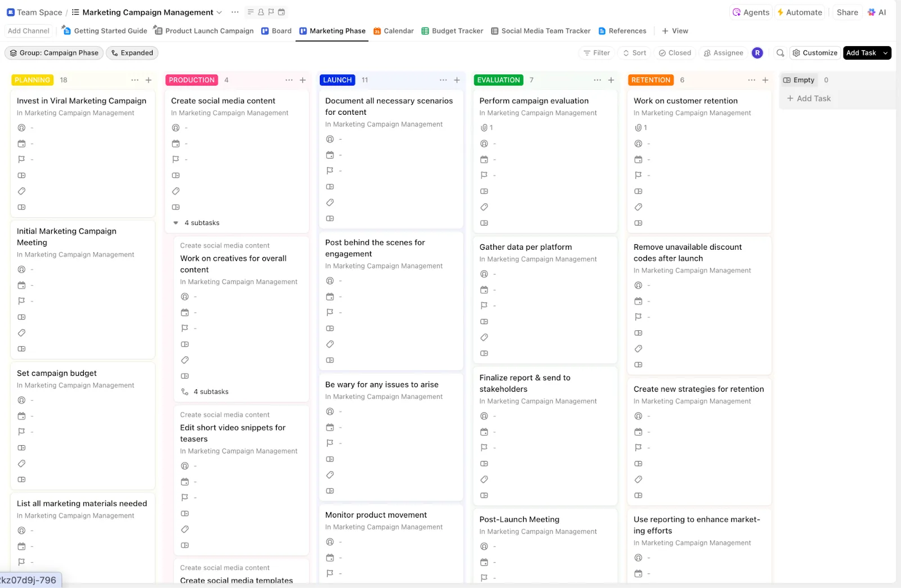Viewport: 901px width, 588px height.
Task: Open the search magnifier icon
Action: coord(780,53)
